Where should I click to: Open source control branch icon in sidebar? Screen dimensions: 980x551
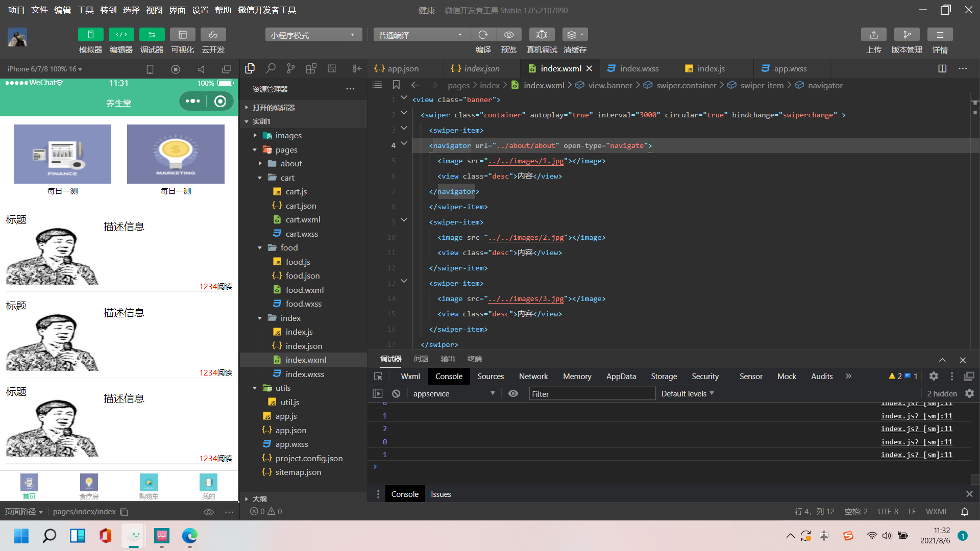[x=290, y=68]
